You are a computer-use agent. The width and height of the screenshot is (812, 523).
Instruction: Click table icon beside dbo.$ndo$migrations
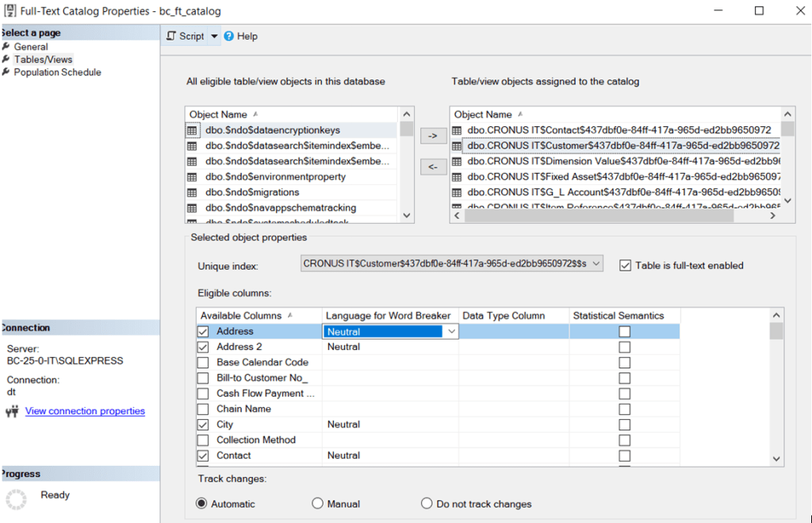click(192, 192)
